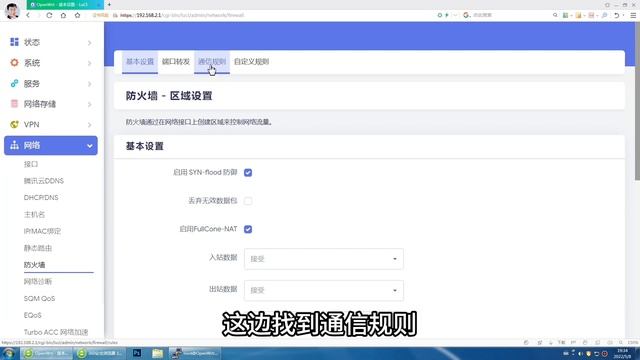
Task: Go back with the browser back arrow
Action: coord(28,15)
